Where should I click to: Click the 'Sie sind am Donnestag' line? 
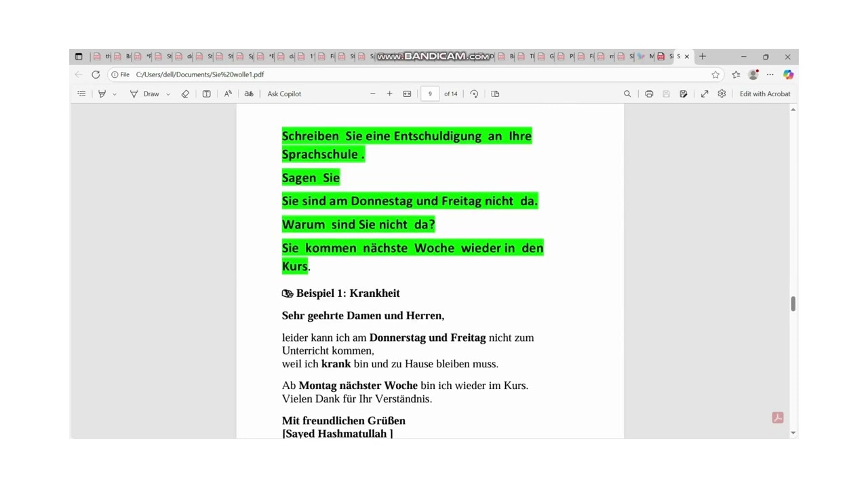pyautogui.click(x=410, y=201)
